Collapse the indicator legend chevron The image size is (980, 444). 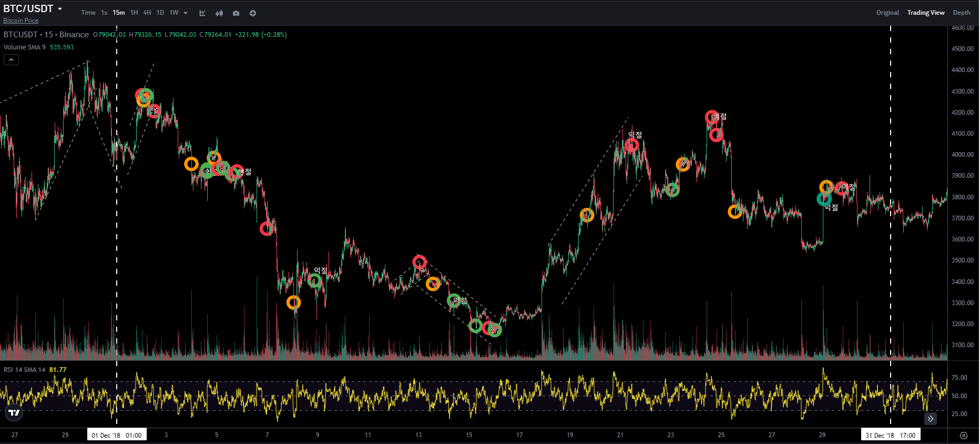pos(11,60)
